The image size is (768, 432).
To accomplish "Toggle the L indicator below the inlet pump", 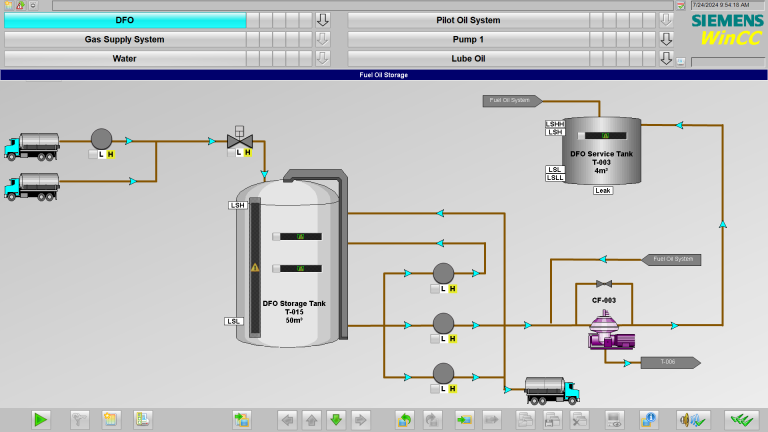I will tap(101, 155).
